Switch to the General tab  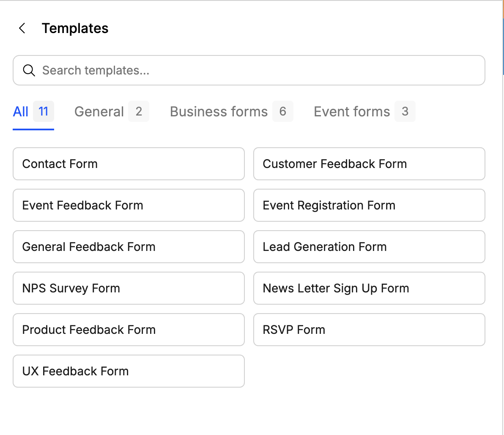click(111, 112)
